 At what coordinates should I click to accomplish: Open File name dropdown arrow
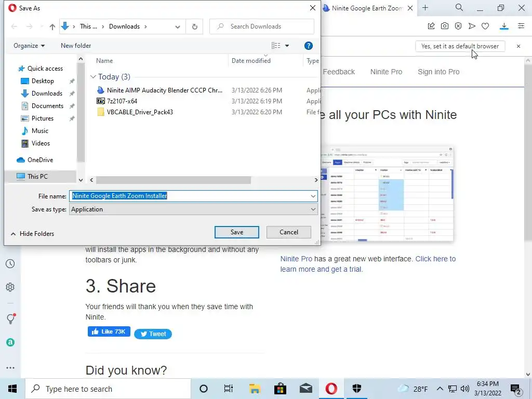coord(313,196)
